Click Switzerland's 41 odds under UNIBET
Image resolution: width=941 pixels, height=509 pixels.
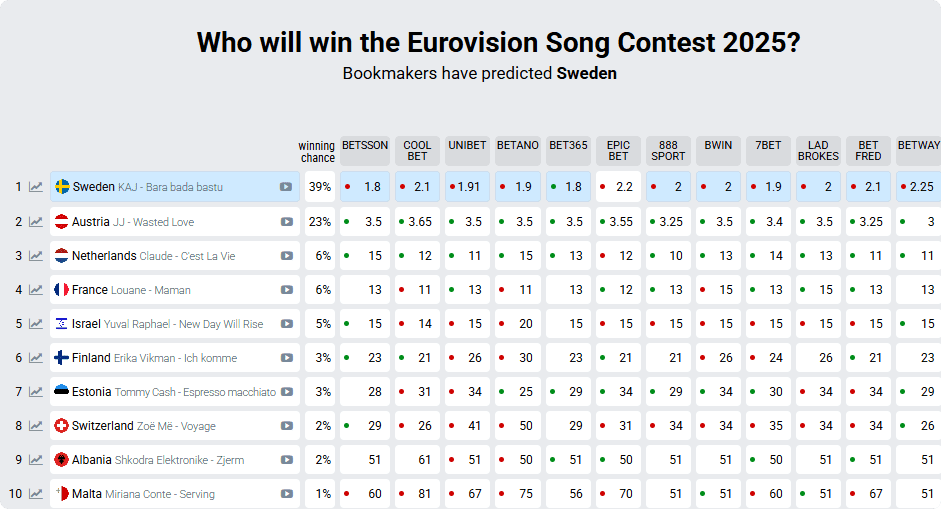467,426
